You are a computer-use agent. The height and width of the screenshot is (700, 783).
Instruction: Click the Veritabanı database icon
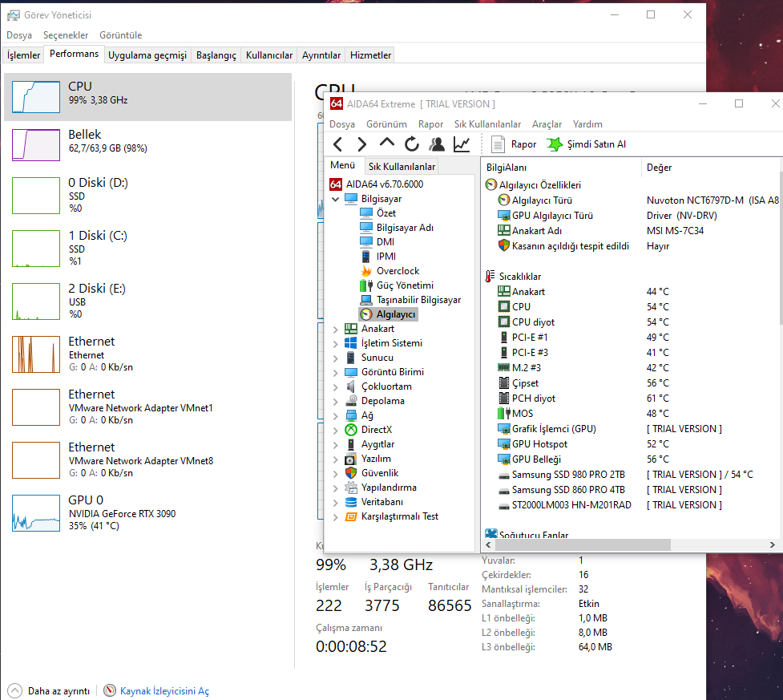pyautogui.click(x=352, y=502)
